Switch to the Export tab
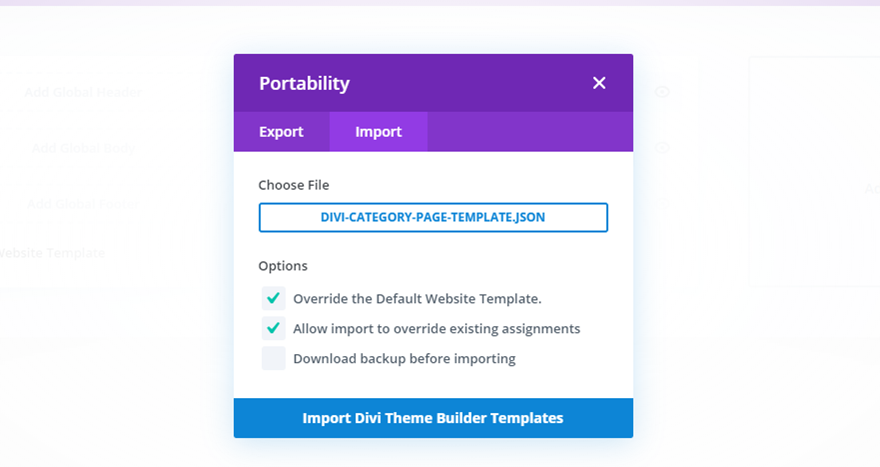 [281, 132]
